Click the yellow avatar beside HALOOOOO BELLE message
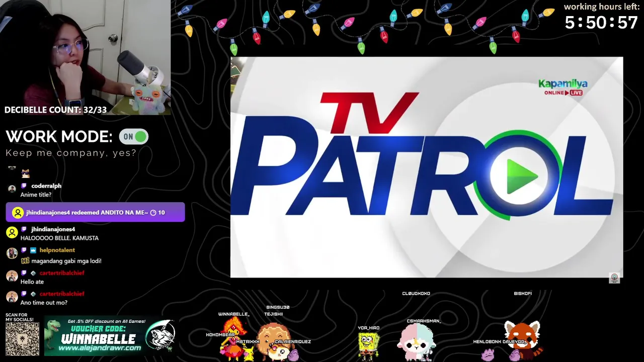The height and width of the screenshot is (362, 644). pos(12,233)
